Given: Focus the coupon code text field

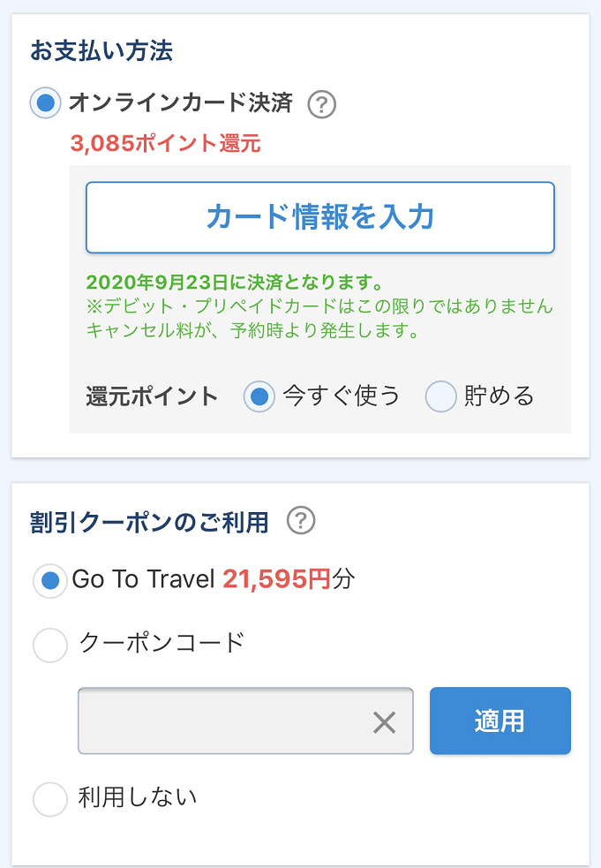Looking at the screenshot, I should [x=245, y=721].
